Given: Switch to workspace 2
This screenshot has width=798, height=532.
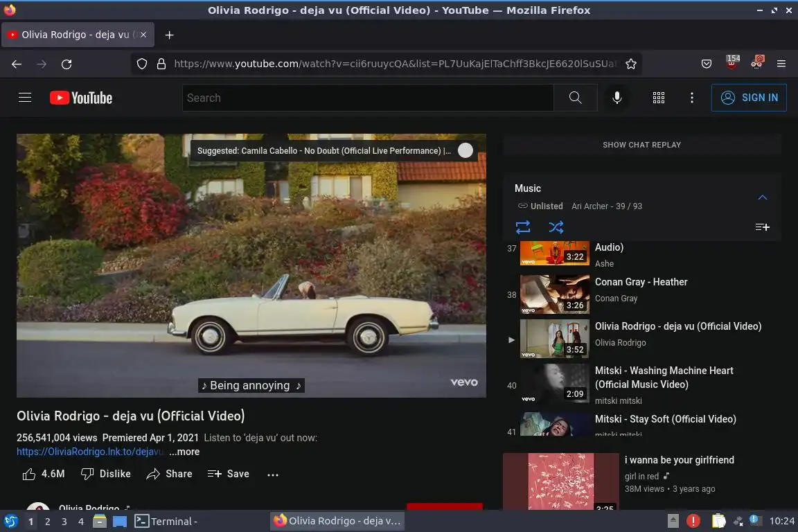Looking at the screenshot, I should pyautogui.click(x=48, y=522).
